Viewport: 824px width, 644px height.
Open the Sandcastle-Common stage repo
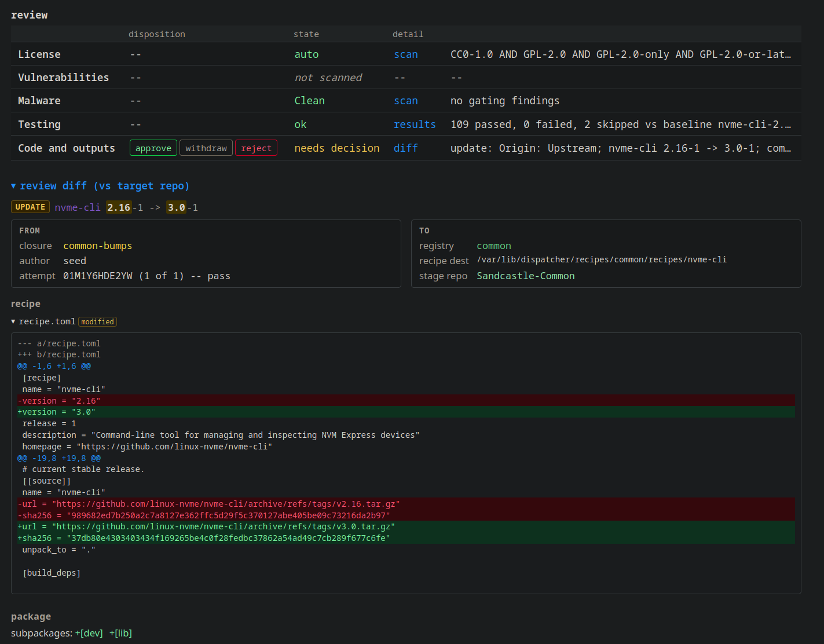click(526, 276)
